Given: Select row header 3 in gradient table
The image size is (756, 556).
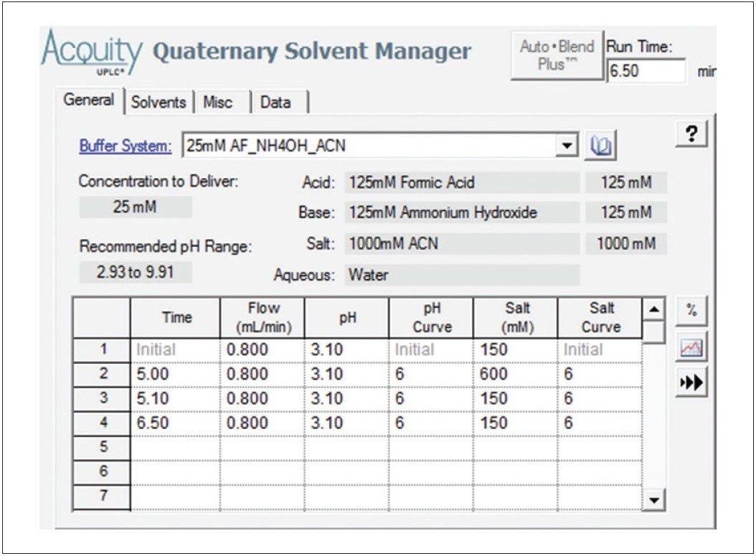Looking at the screenshot, I should click(x=103, y=399).
